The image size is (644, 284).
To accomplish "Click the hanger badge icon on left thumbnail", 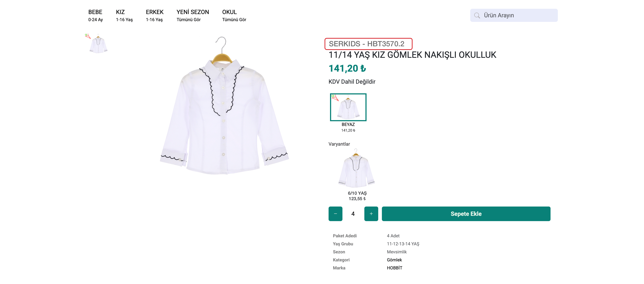I will (x=87, y=36).
